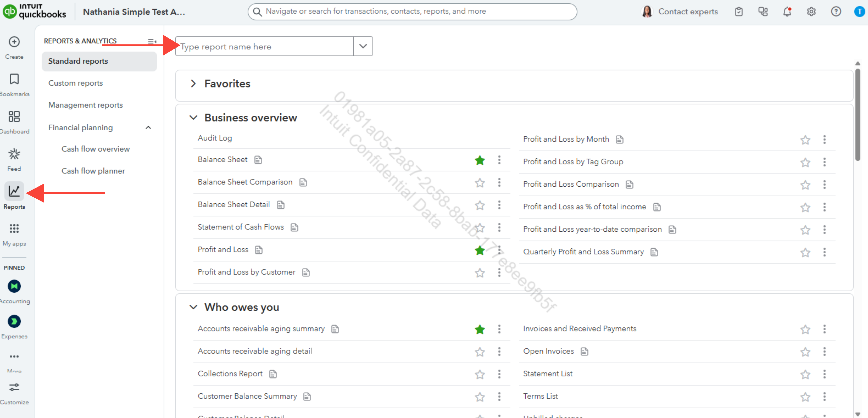Viewport: 868px width, 418px height.
Task: Open more options for Collections Report
Action: click(499, 374)
